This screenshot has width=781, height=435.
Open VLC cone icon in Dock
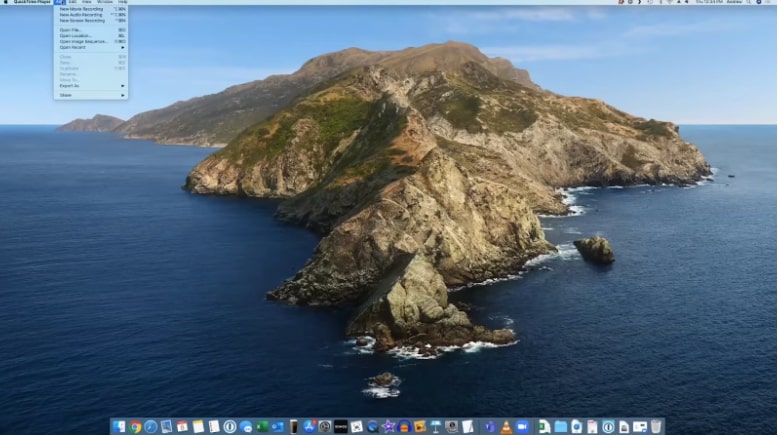coord(506,427)
